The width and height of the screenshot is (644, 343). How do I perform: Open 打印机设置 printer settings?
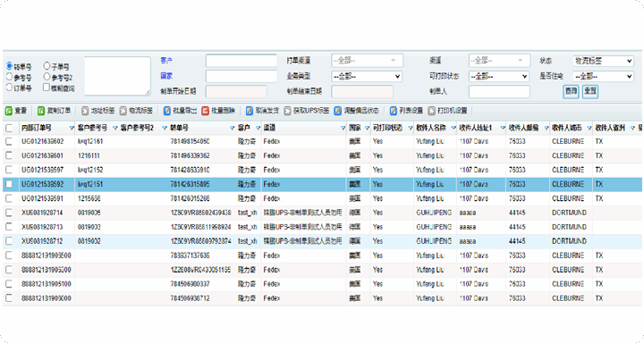(x=431, y=111)
